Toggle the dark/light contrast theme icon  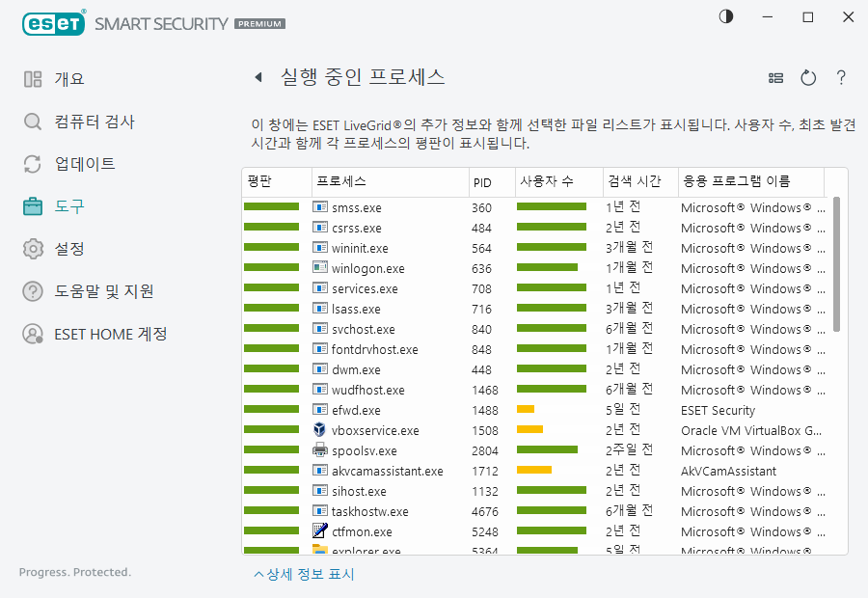click(x=725, y=16)
